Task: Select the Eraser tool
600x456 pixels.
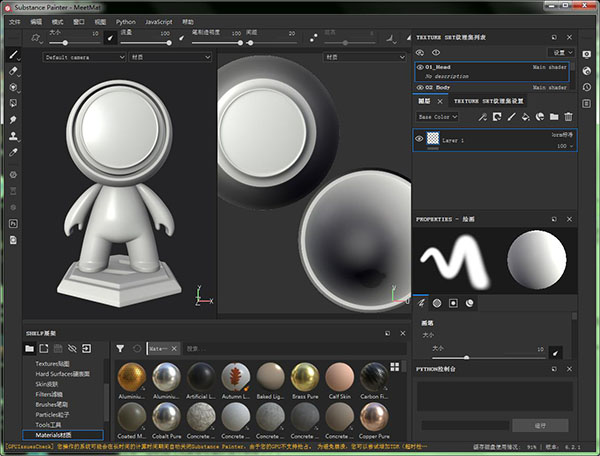Action: pos(13,71)
